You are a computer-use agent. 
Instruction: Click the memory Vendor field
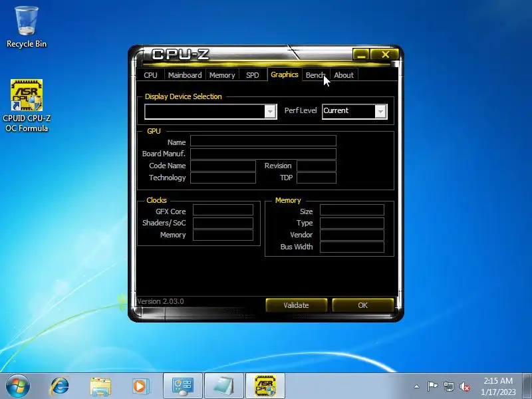click(x=352, y=235)
